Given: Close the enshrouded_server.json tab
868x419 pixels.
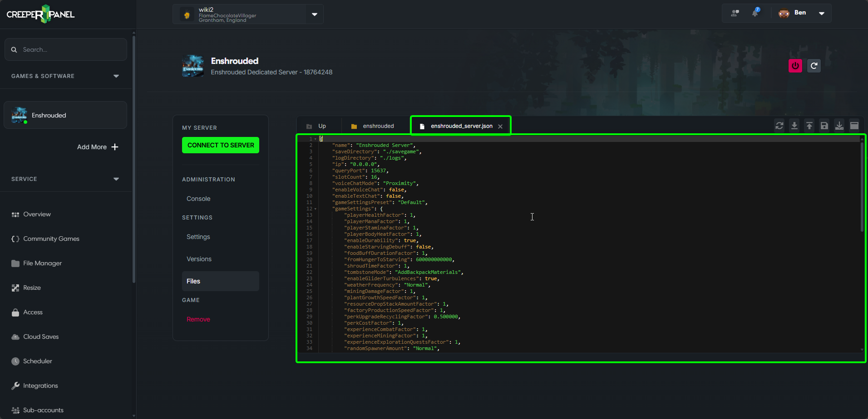Looking at the screenshot, I should pos(500,127).
